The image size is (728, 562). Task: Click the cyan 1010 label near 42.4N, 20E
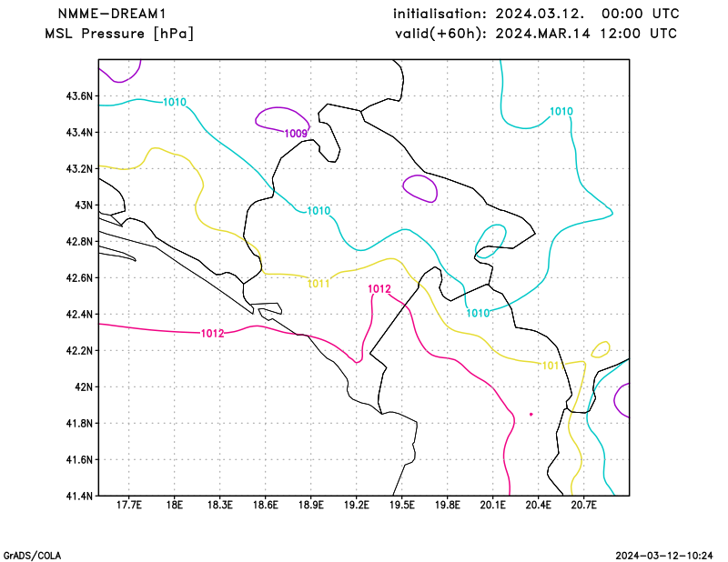478,313
